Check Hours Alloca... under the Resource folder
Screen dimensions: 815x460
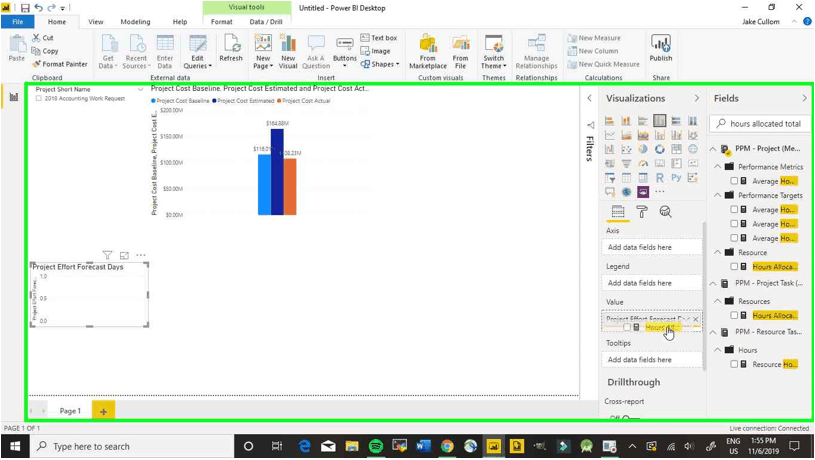[734, 267]
